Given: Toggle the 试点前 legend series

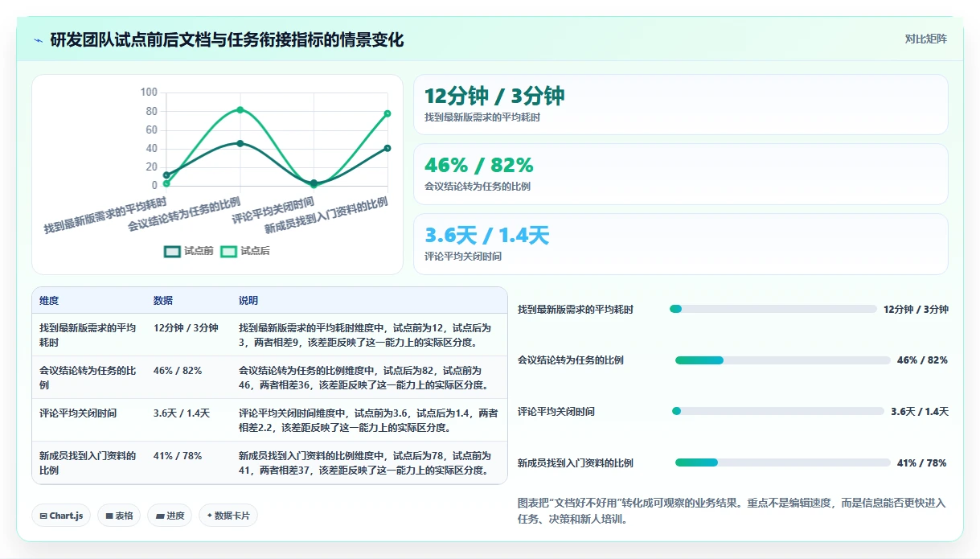Looking at the screenshot, I should [x=189, y=251].
